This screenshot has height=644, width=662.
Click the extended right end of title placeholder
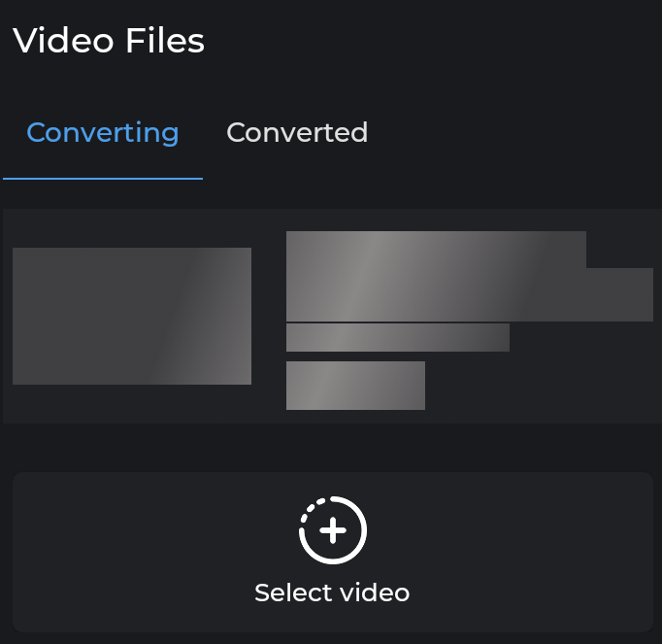620,294
